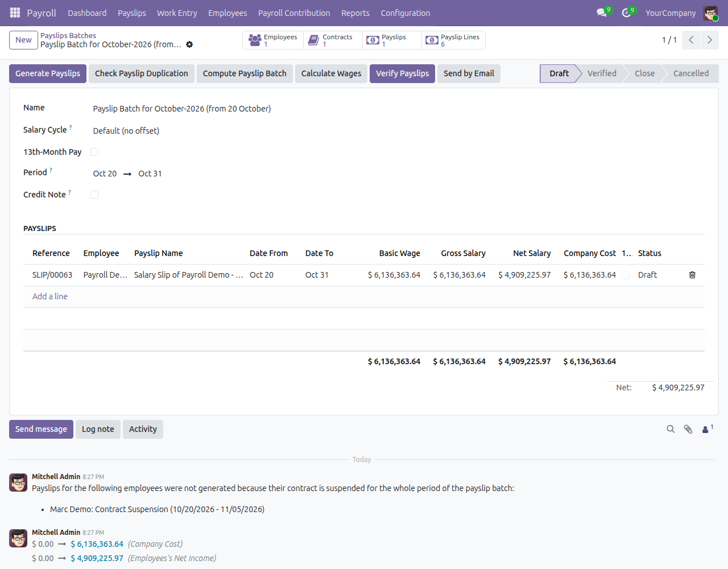This screenshot has height=569, width=728.
Task: Sort payslips by Net Salary column header
Action: (532, 253)
